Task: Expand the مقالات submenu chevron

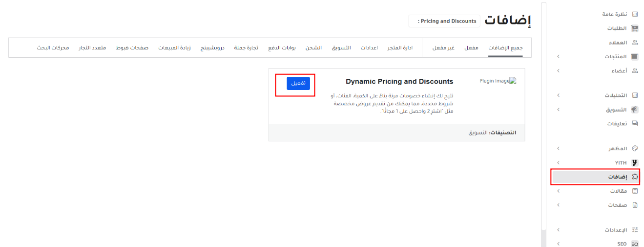Action: click(558, 191)
